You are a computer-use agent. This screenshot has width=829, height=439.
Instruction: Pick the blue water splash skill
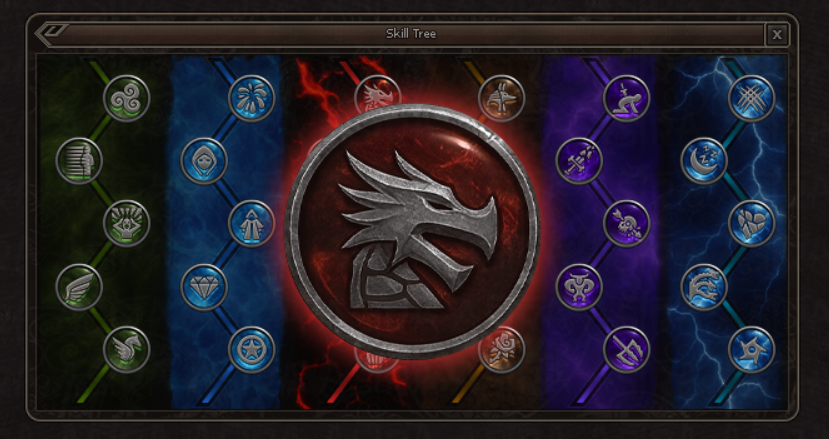[252, 98]
